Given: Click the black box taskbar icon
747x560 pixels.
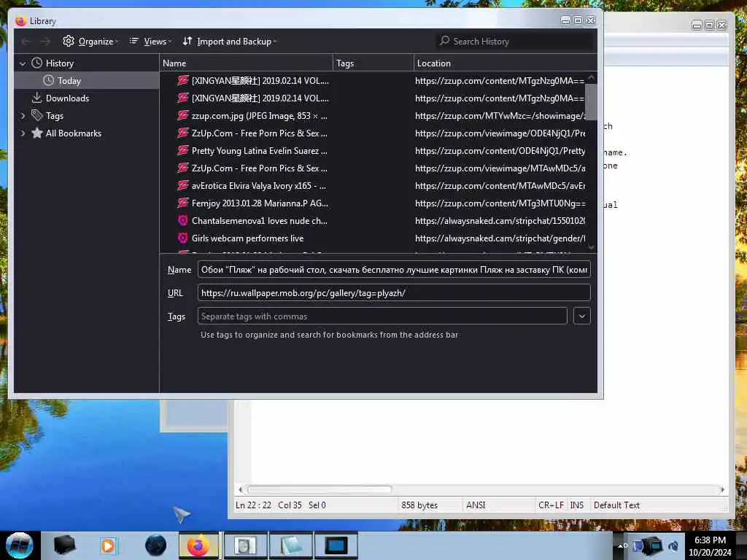Looking at the screenshot, I should [x=64, y=545].
